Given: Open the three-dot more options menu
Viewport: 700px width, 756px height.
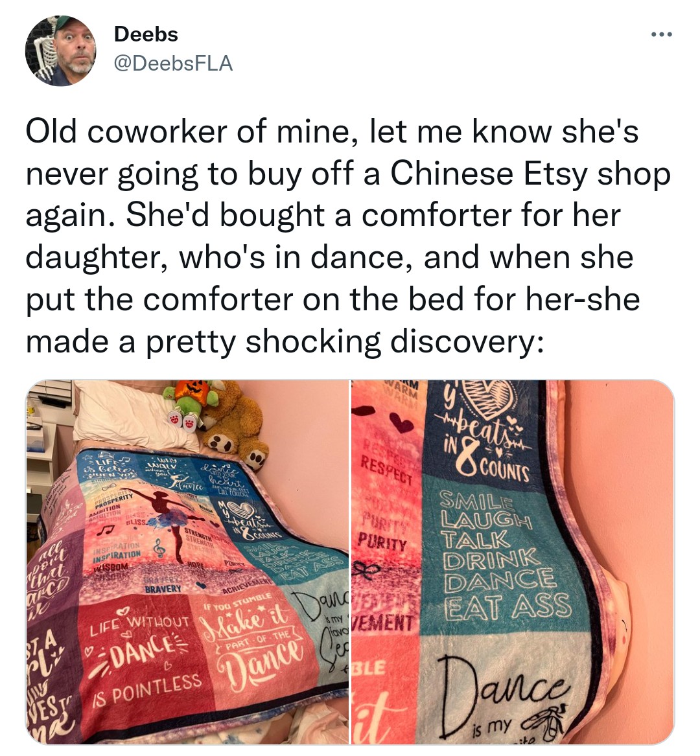Looking at the screenshot, I should tap(661, 35).
